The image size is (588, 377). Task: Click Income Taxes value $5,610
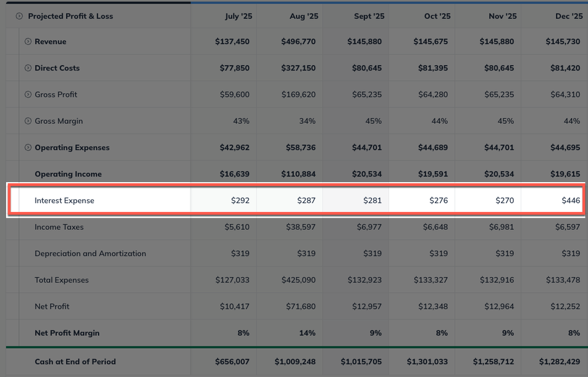237,227
